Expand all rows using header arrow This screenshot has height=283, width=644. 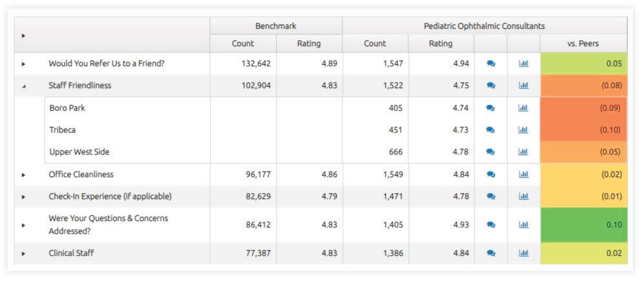tap(23, 36)
